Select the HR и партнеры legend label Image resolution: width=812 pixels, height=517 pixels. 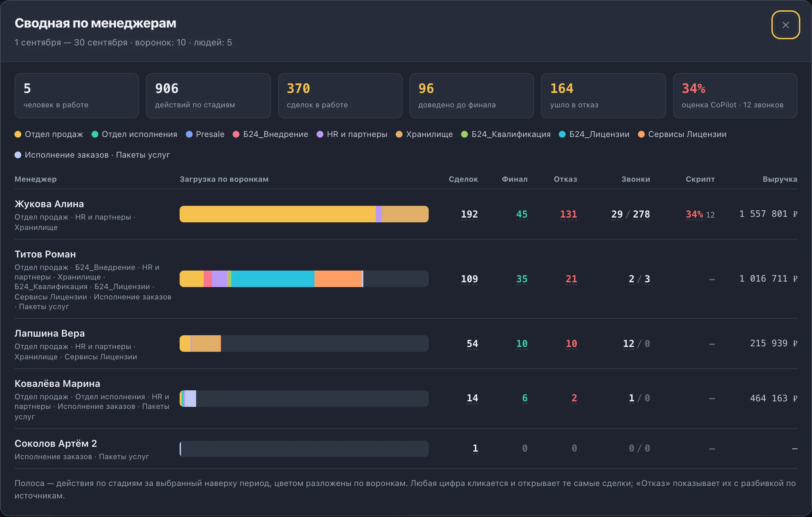click(x=357, y=134)
